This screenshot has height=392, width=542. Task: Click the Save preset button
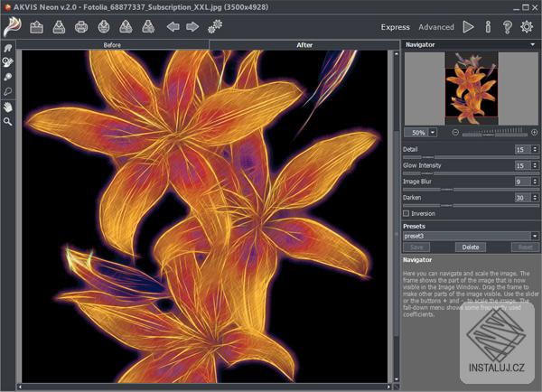point(416,247)
